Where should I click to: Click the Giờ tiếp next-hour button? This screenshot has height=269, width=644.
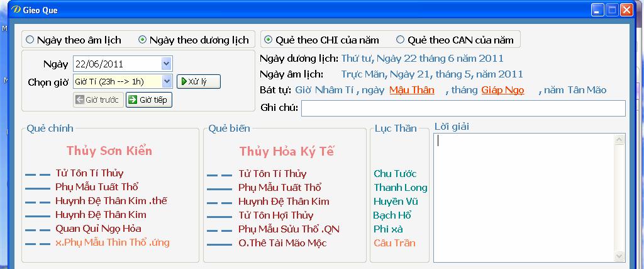tap(149, 100)
